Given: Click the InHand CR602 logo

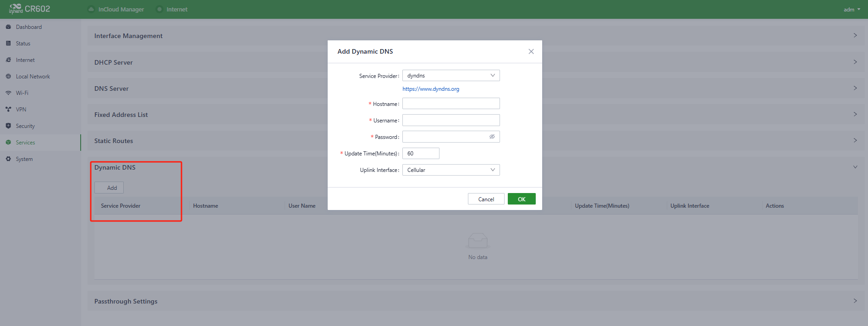Looking at the screenshot, I should pyautogui.click(x=29, y=9).
